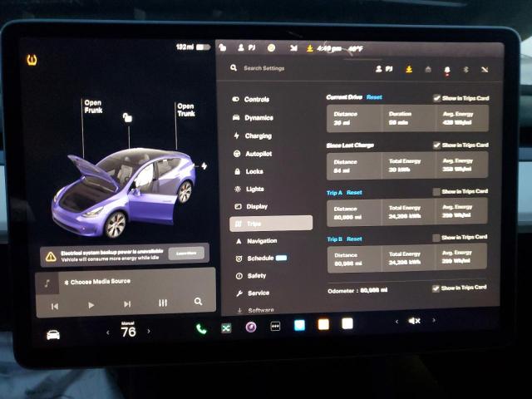This screenshot has height=399, width=532.
Task: Tap the yellow software download icon in the status bar
Action: tap(310, 48)
